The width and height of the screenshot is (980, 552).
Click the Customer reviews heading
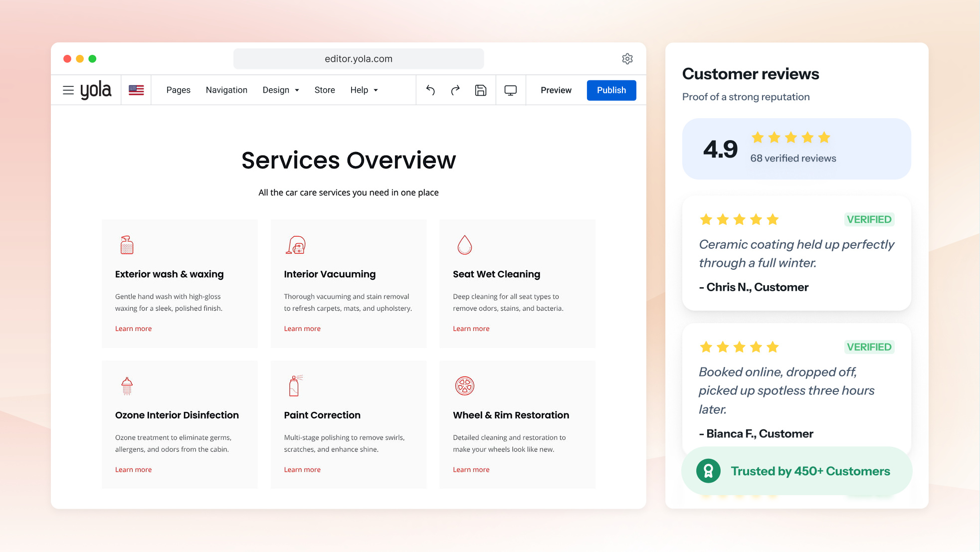coord(751,74)
